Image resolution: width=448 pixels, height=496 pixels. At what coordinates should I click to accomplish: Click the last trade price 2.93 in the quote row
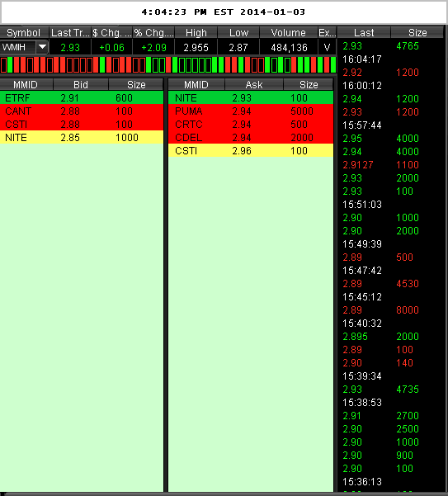70,48
